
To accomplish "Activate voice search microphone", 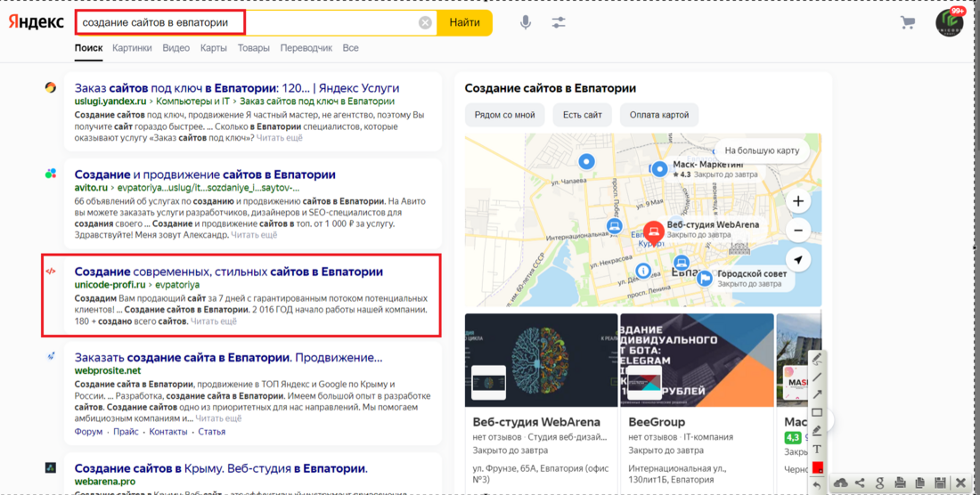I will coord(526,22).
